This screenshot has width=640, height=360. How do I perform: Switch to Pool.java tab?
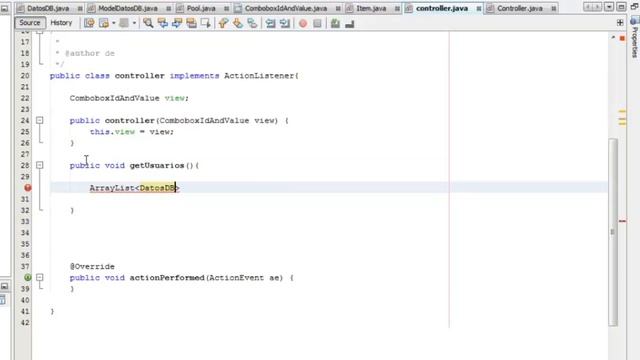click(201, 8)
